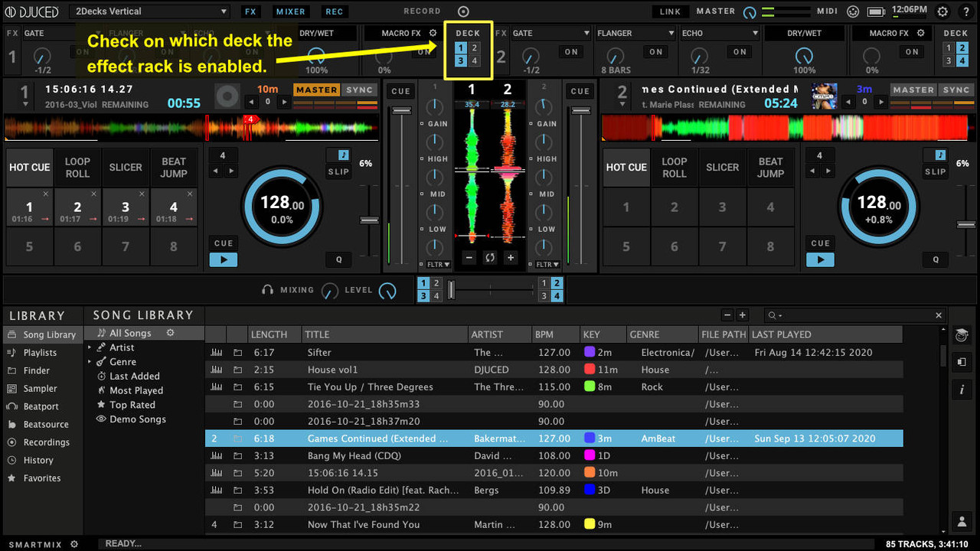Turn ON the FLANGER effect for deck 2
This screenshot has width=980, height=551.
(655, 52)
